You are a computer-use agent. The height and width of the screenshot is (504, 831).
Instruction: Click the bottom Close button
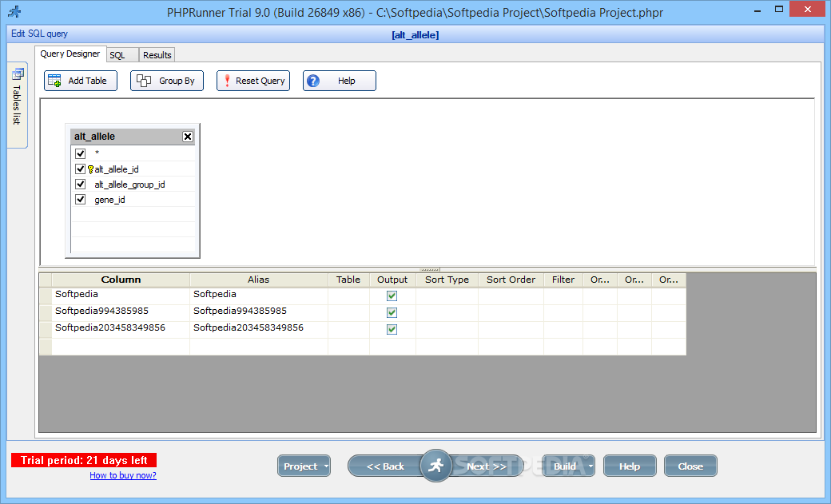[x=690, y=466]
